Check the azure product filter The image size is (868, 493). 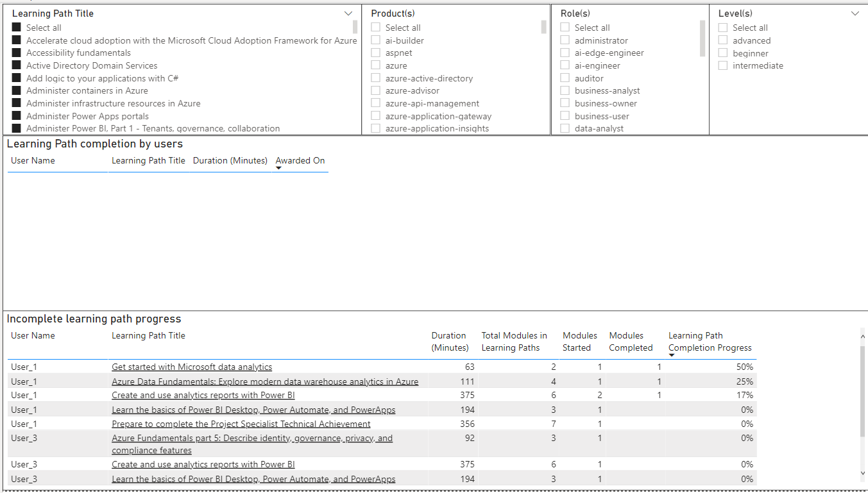(x=375, y=65)
